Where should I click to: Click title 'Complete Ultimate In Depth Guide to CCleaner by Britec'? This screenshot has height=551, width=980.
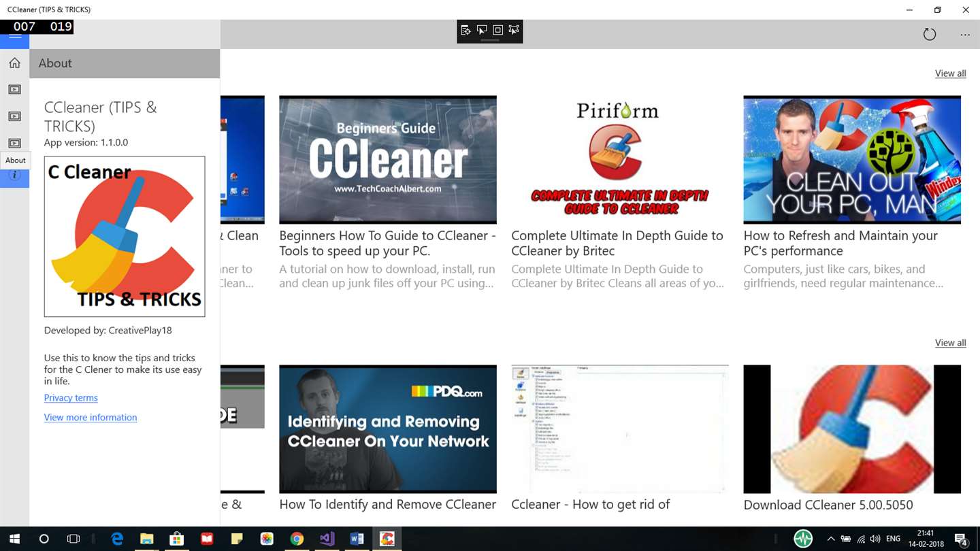point(617,244)
